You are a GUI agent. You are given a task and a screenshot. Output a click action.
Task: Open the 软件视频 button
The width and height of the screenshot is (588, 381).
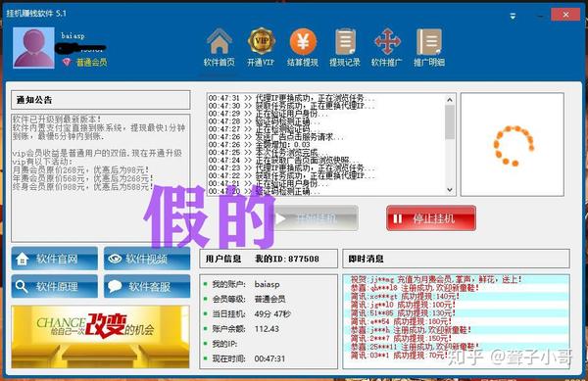pos(147,259)
